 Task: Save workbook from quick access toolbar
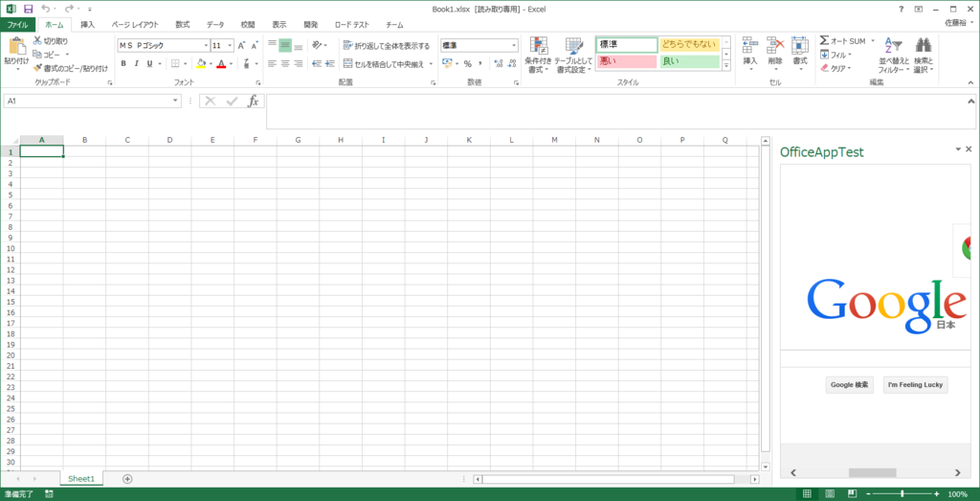[x=28, y=10]
